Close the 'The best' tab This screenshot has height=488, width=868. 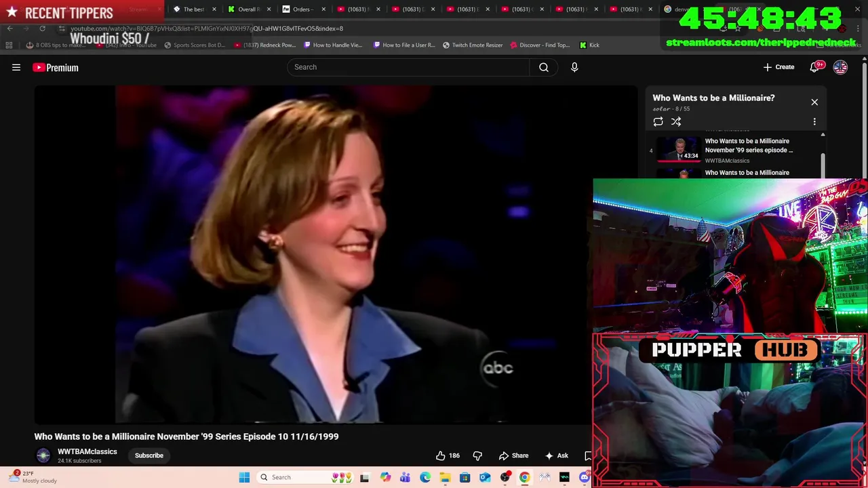pos(214,9)
